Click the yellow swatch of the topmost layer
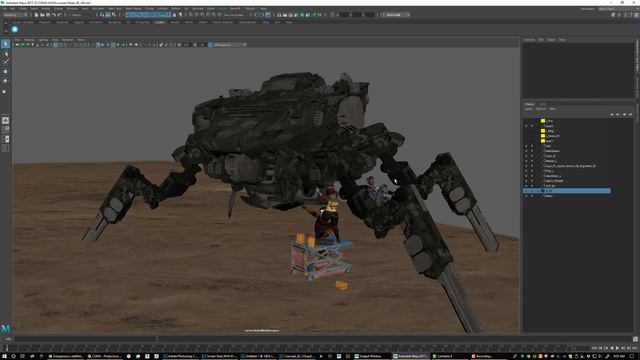Viewport: 640px width, 360px height. click(x=543, y=121)
